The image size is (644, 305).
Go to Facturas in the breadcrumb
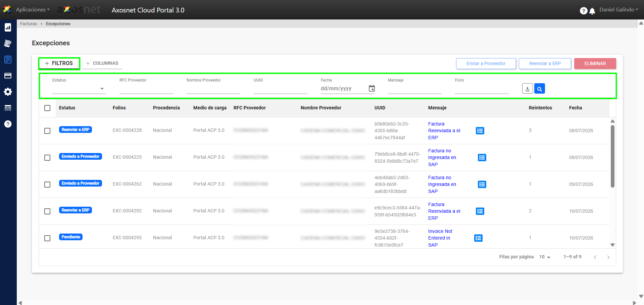coord(29,24)
